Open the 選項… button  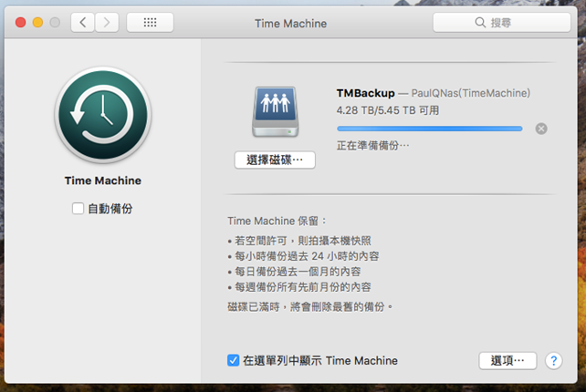pyautogui.click(x=508, y=361)
